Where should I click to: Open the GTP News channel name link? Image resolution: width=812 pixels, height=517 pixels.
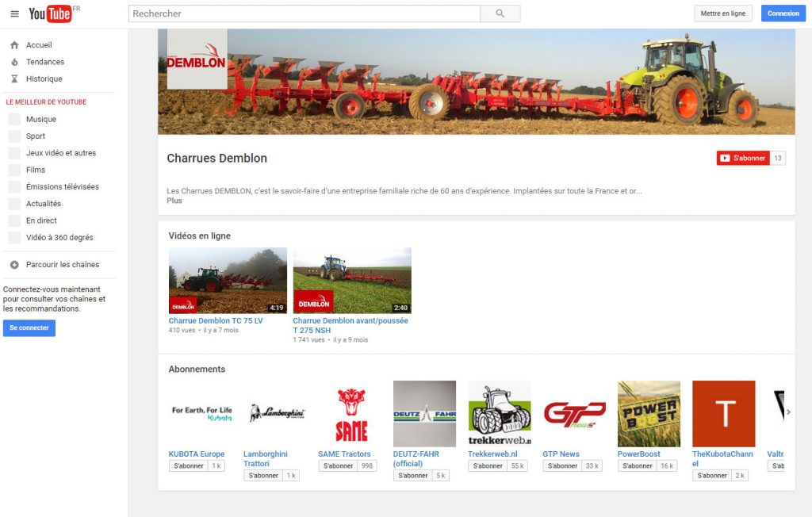(561, 454)
